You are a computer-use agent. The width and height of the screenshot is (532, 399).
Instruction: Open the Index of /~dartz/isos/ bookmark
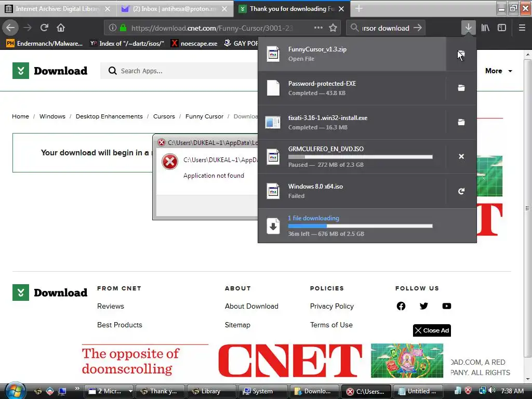tap(127, 44)
